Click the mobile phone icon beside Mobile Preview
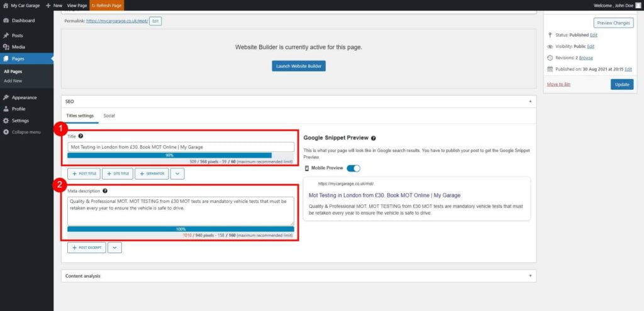The image size is (644, 311). point(307,168)
